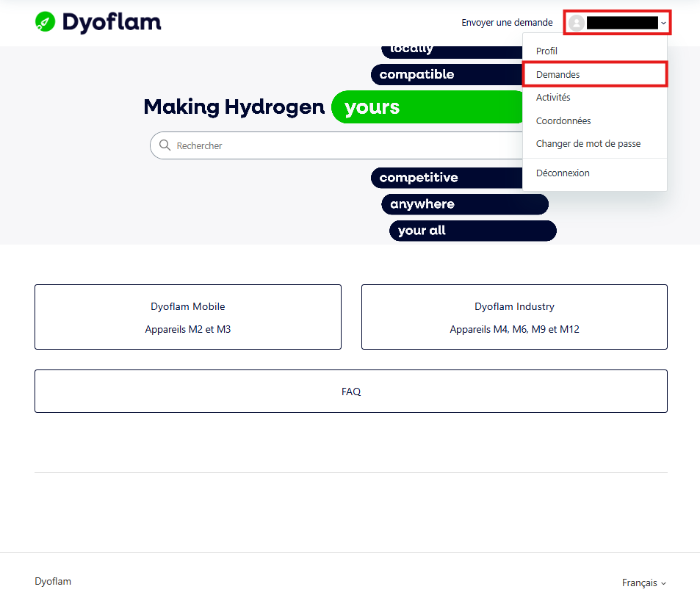Open Activités in user menu
Viewport: 700px width, 606px height.
(x=595, y=98)
